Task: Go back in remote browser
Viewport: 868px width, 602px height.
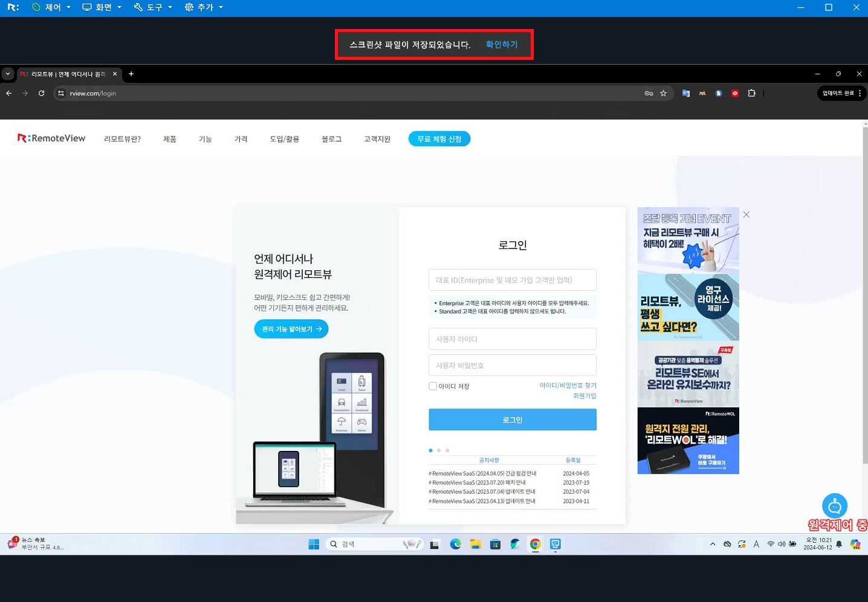Action: (x=8, y=93)
